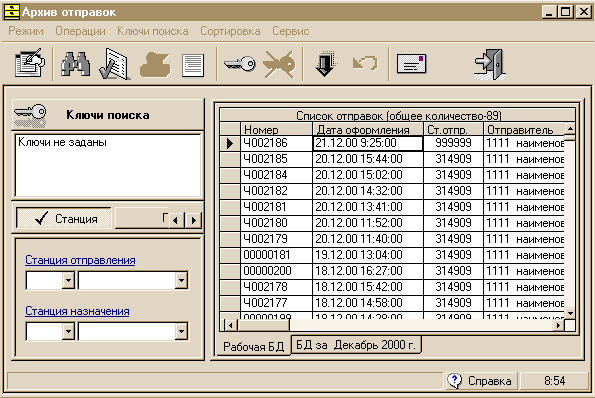This screenshot has height=398, width=595.
Task: Click the checklist document toolbar icon
Action: coord(115,64)
